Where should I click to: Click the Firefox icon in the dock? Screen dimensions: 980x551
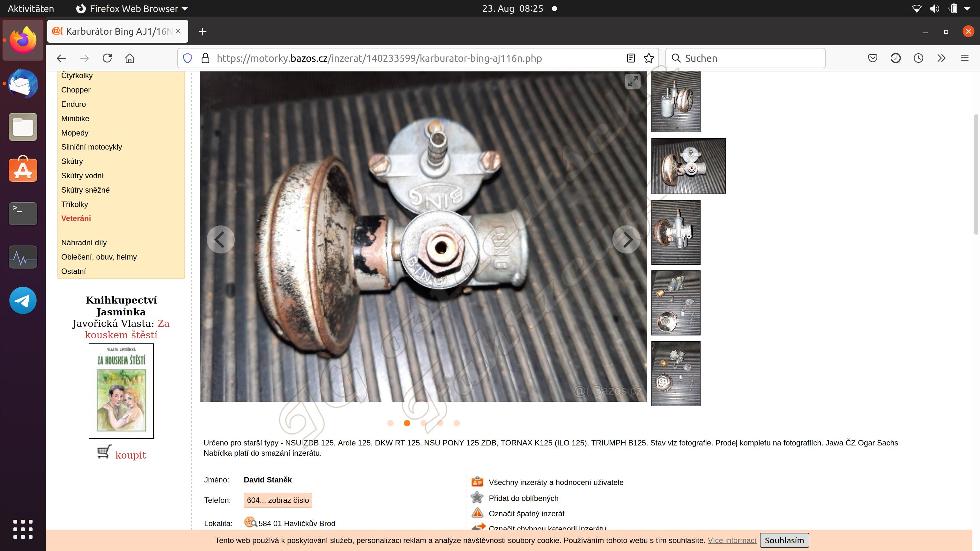click(x=23, y=40)
